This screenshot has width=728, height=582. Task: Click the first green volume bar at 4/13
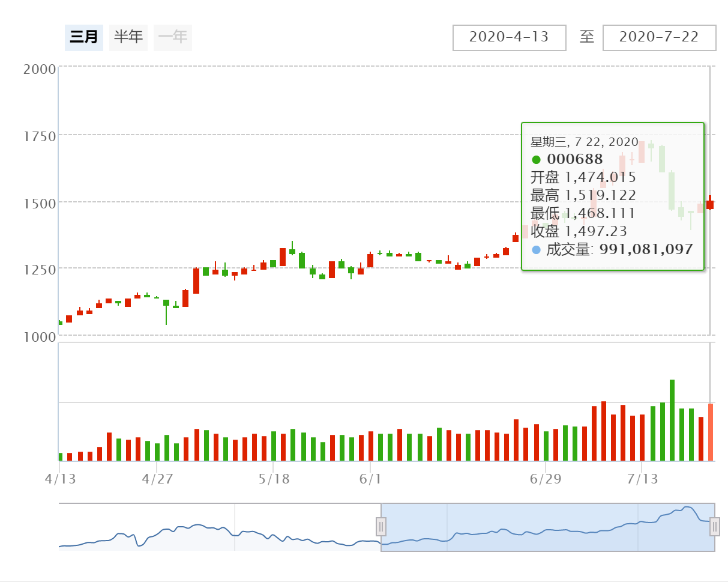pyautogui.click(x=60, y=457)
